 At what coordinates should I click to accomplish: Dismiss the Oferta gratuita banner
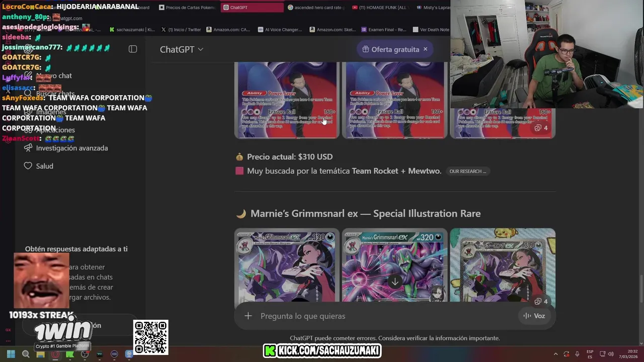(x=425, y=49)
